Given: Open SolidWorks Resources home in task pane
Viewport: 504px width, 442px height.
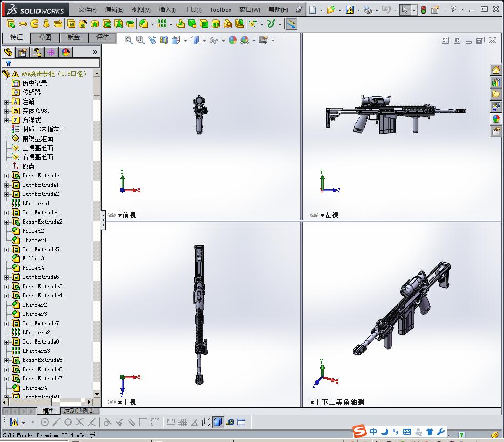Looking at the screenshot, I should tap(496, 69).
